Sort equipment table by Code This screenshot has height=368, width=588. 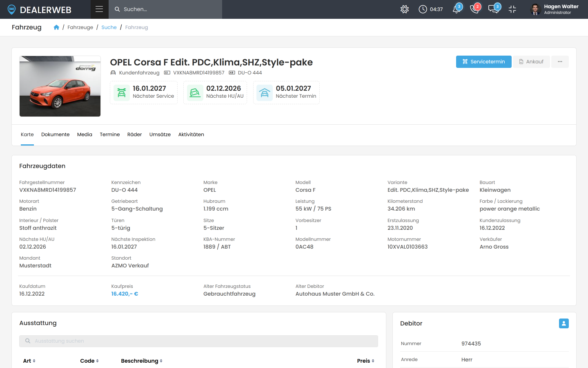(89, 361)
